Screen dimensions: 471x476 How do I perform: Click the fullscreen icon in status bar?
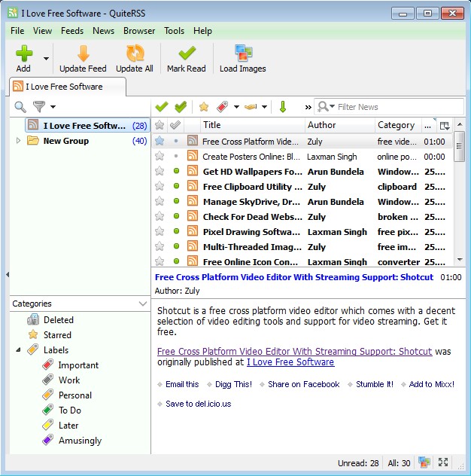coord(443,462)
